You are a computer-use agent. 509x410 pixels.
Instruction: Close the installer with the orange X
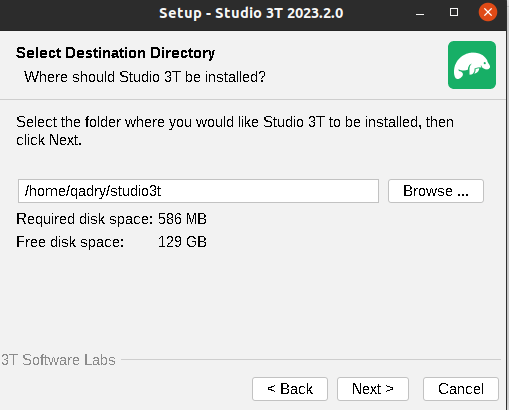tap(488, 12)
